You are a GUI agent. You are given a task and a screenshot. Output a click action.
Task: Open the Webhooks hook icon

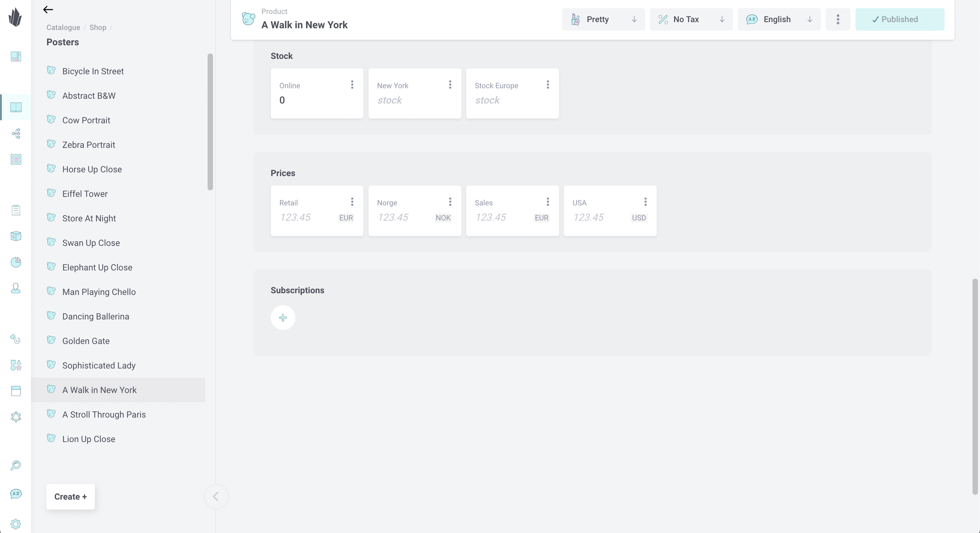pos(16,339)
